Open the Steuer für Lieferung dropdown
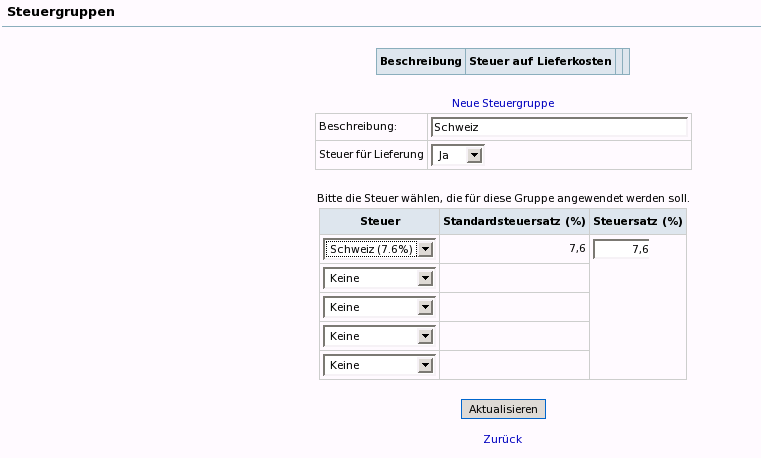Viewport: 761px width, 458px height. point(457,155)
